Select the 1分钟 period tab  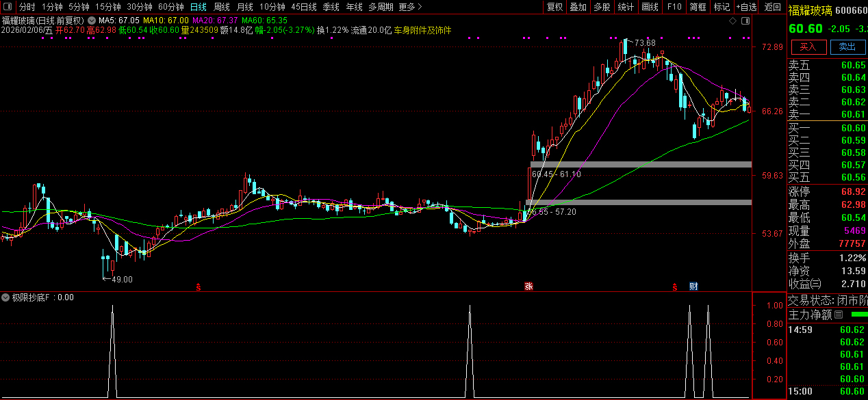53,7
